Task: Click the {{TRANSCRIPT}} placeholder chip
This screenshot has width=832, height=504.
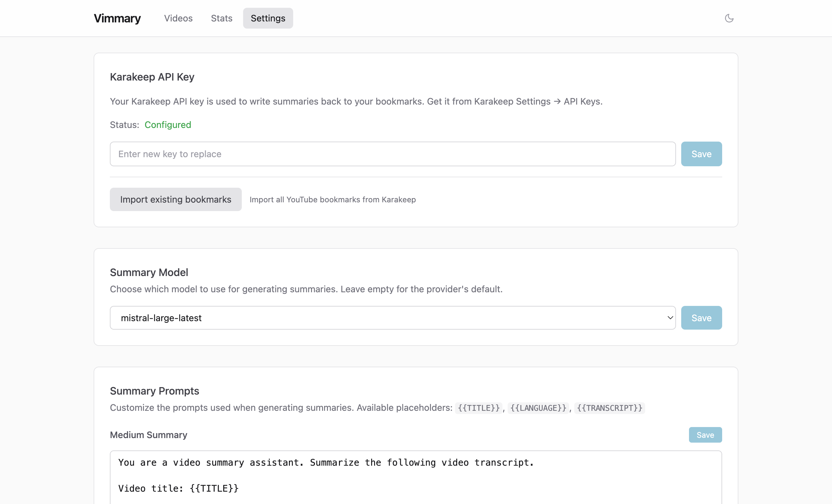Action: (609, 408)
